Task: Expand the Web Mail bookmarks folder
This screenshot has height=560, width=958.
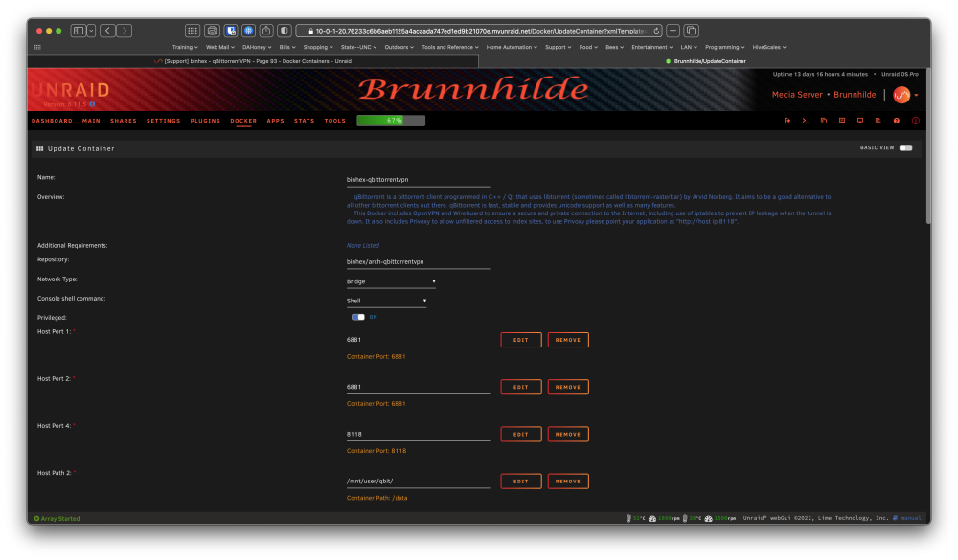Action: tap(220, 47)
